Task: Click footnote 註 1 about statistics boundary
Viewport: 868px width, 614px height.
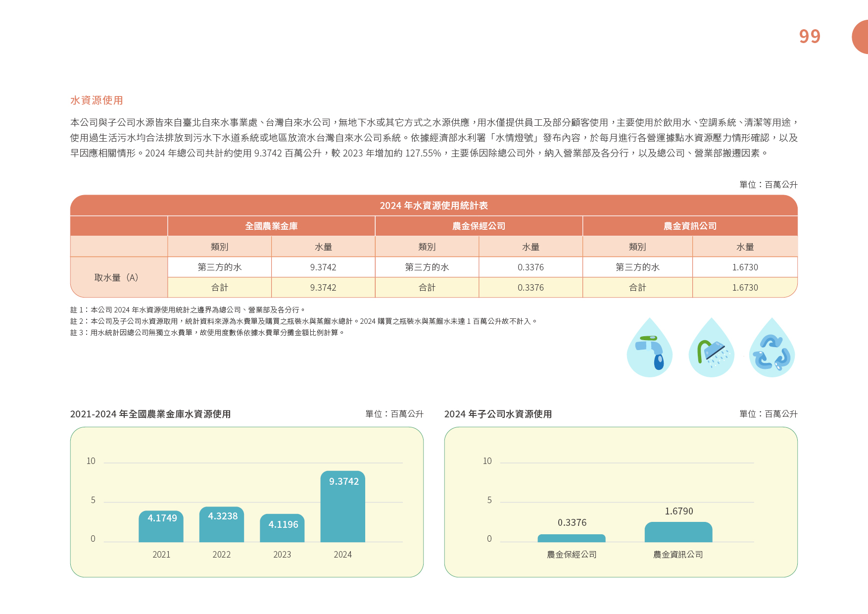Action: tap(188, 310)
